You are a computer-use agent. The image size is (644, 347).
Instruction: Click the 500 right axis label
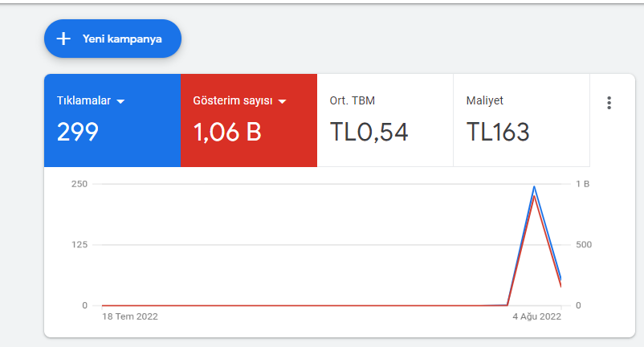click(x=584, y=245)
